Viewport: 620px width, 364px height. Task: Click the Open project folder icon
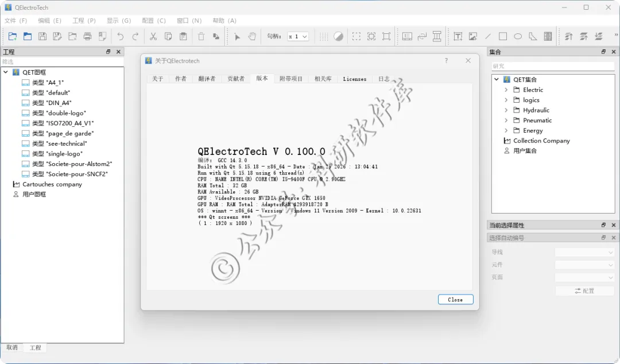pos(28,36)
